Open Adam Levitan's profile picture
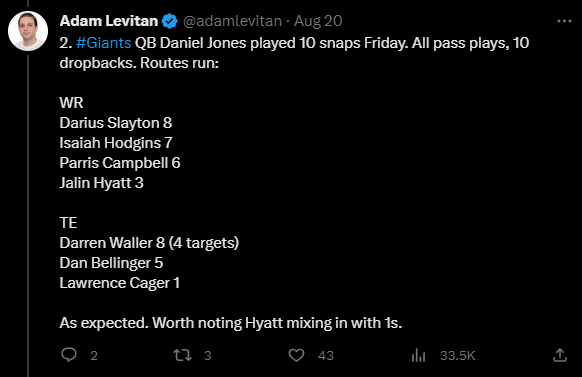Image resolution: width=582 pixels, height=377 pixels. 28,31
